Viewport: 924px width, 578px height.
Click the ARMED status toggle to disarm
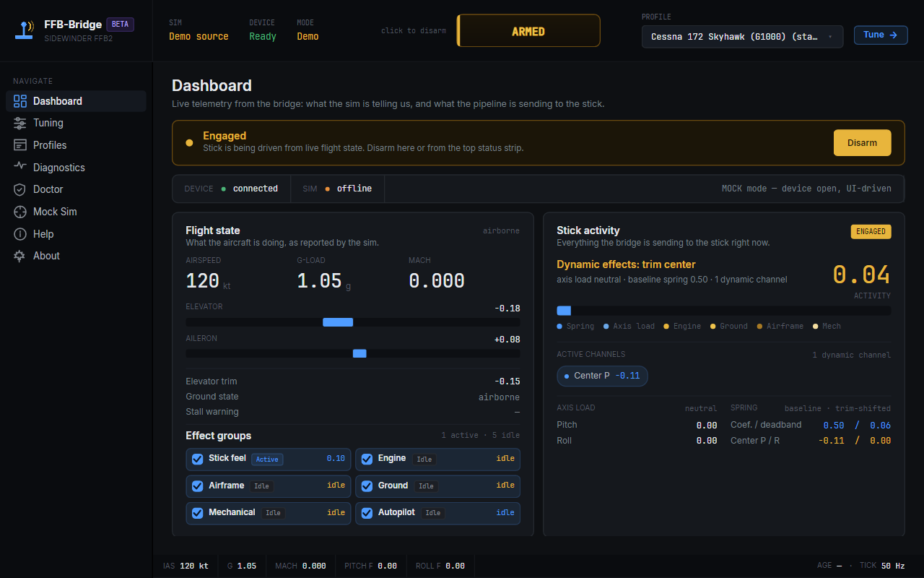[528, 31]
